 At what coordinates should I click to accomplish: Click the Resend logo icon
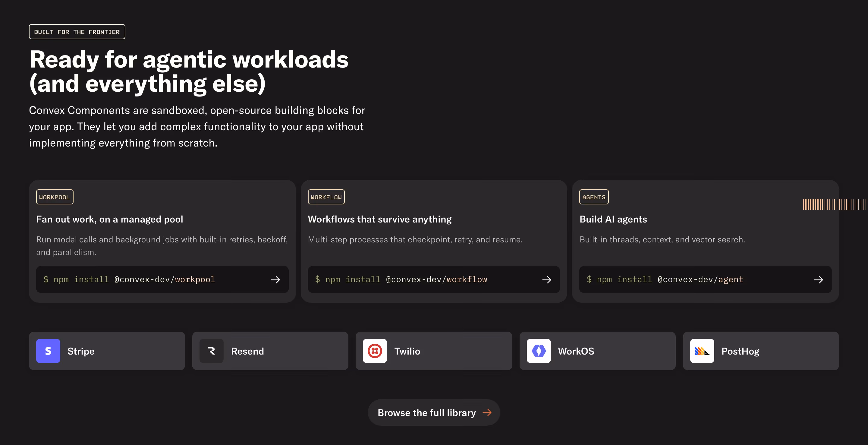[212, 351]
